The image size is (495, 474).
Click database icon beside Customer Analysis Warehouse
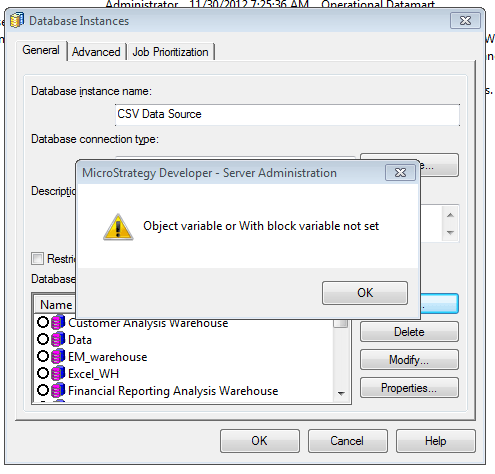[x=58, y=323]
